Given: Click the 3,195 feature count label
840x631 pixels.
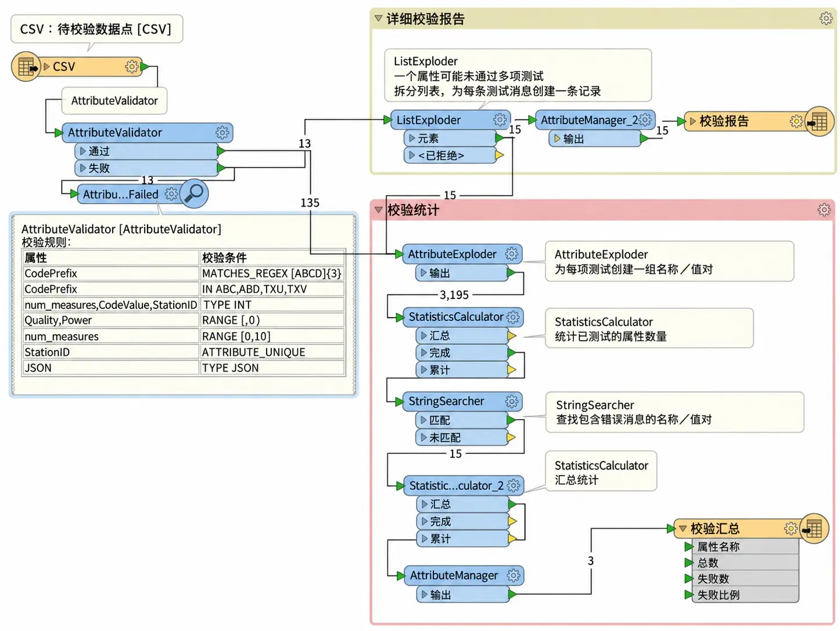Looking at the screenshot, I should tap(454, 295).
